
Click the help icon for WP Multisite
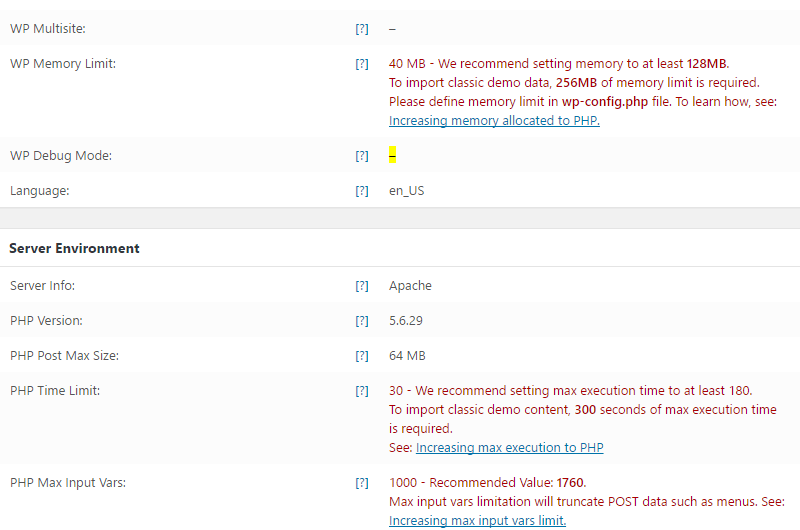tap(362, 29)
